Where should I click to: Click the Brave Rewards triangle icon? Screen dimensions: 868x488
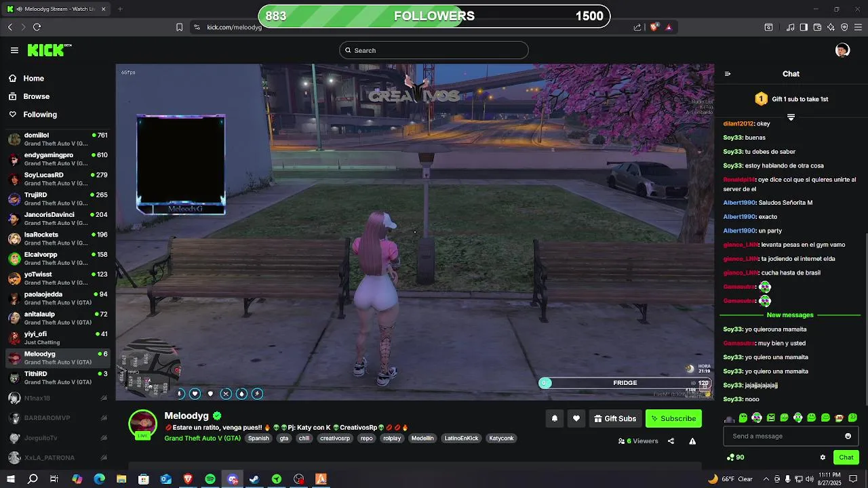click(x=669, y=27)
